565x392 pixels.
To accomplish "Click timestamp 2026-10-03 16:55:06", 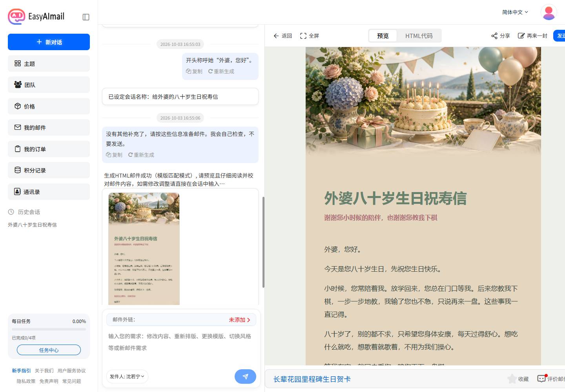I will (180, 118).
